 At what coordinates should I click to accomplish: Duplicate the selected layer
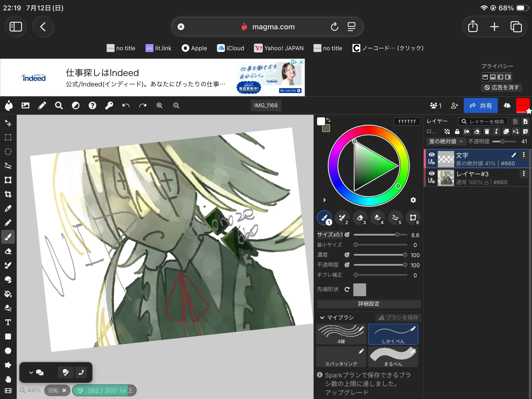pyautogui.click(x=506, y=132)
